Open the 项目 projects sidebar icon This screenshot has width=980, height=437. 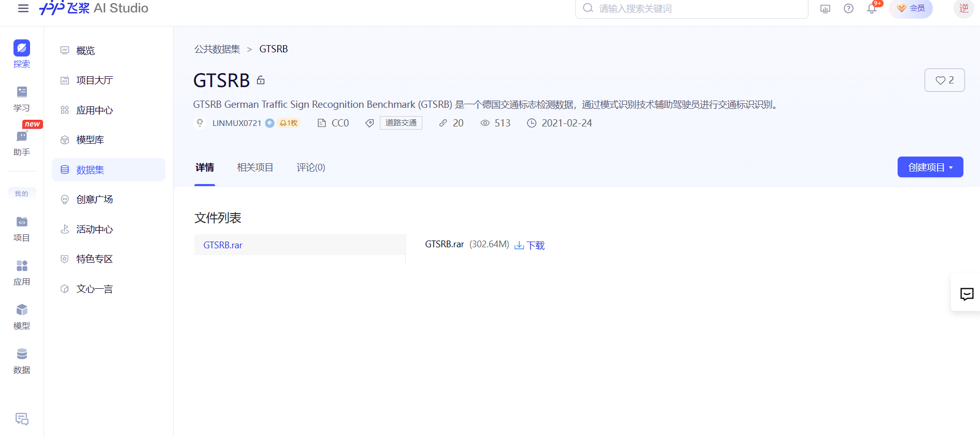click(22, 229)
